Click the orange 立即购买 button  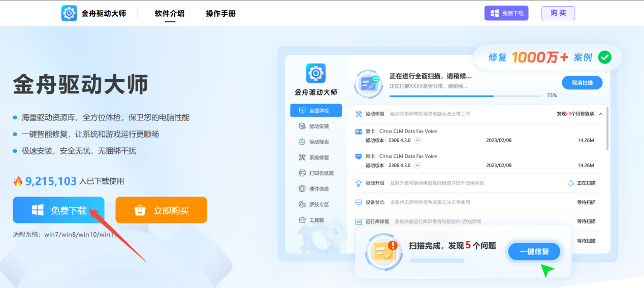pyautogui.click(x=161, y=210)
